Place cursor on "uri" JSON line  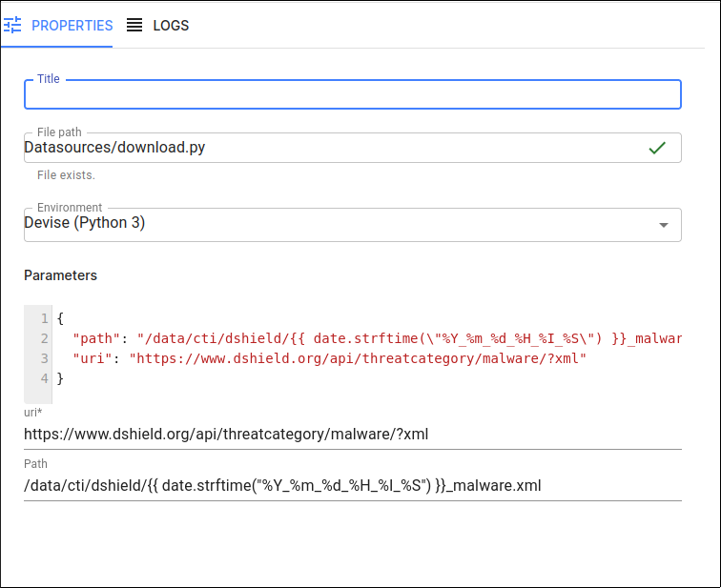pyautogui.click(x=329, y=358)
